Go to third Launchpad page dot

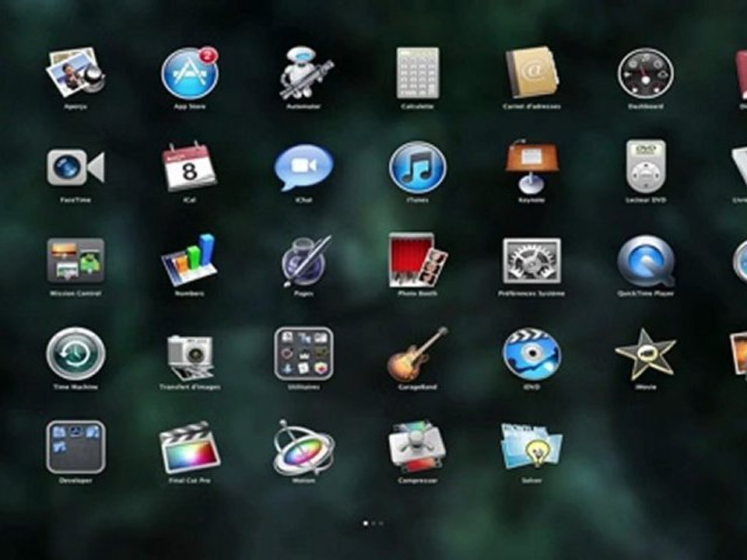tap(381, 523)
